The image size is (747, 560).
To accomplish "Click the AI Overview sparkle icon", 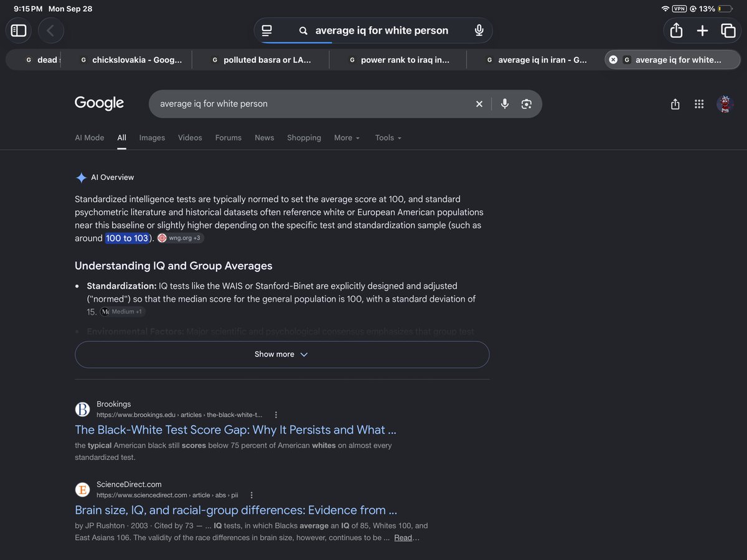I will click(81, 177).
